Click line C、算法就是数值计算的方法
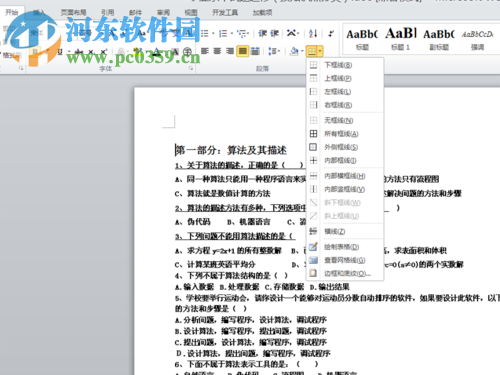This screenshot has height=375, width=500. (x=223, y=194)
